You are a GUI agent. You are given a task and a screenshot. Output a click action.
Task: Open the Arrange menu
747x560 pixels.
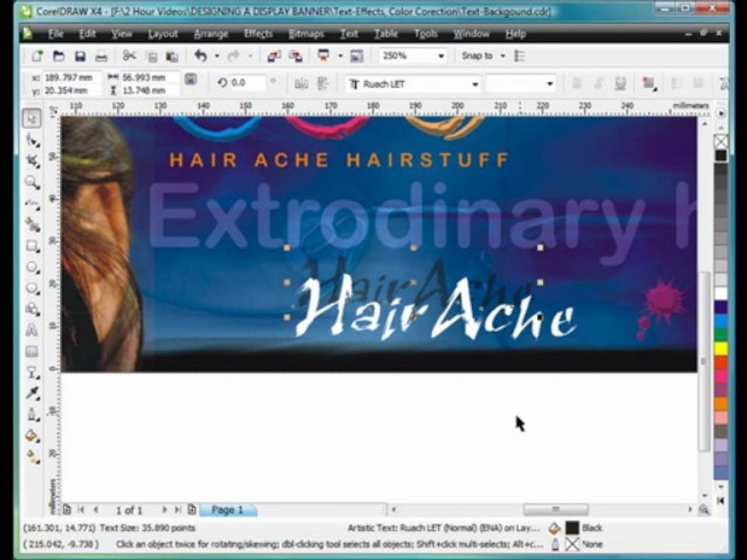click(x=211, y=33)
